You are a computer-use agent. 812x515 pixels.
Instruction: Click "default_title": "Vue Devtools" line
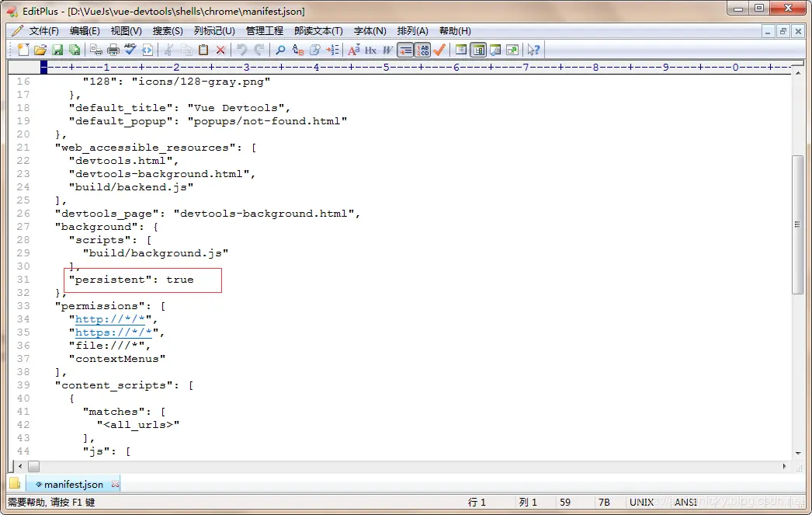179,108
